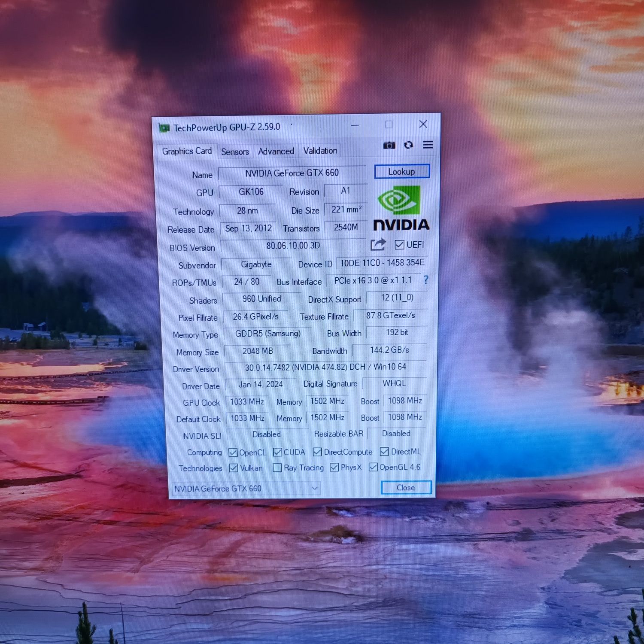Click the Shaders value 960 Unified
Image resolution: width=644 pixels, height=644 pixels.
pyautogui.click(x=261, y=299)
